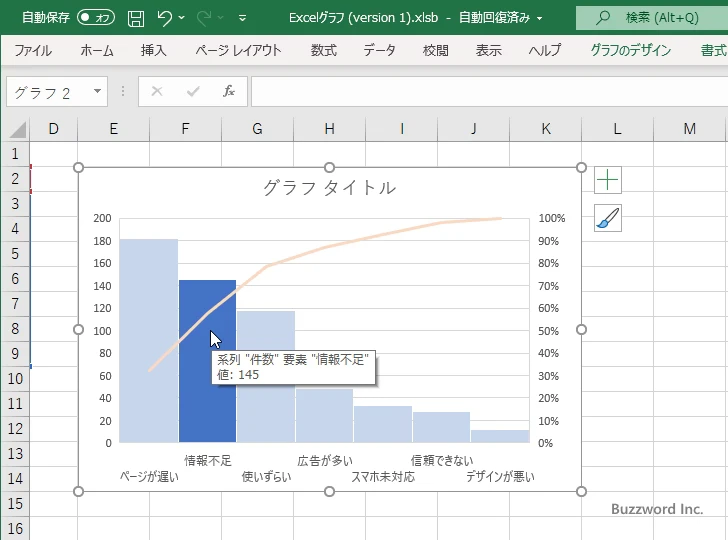Switch to the ホーム ribbon tab

tap(97, 50)
